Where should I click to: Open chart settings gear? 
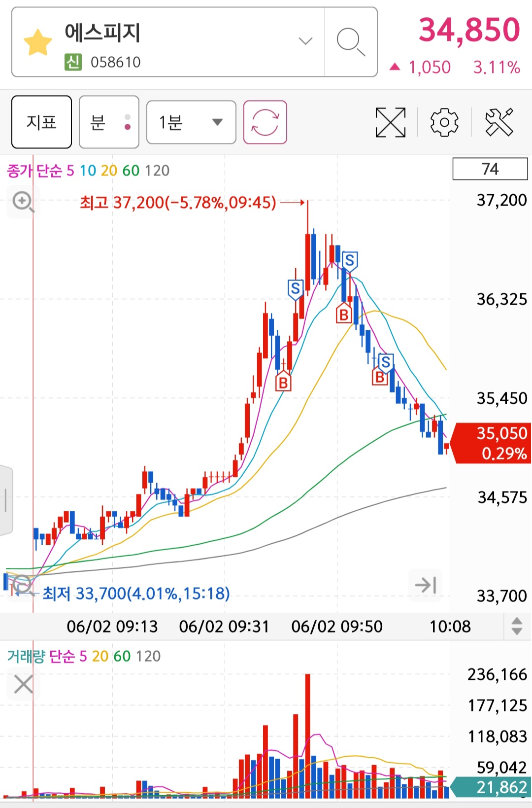click(x=444, y=122)
